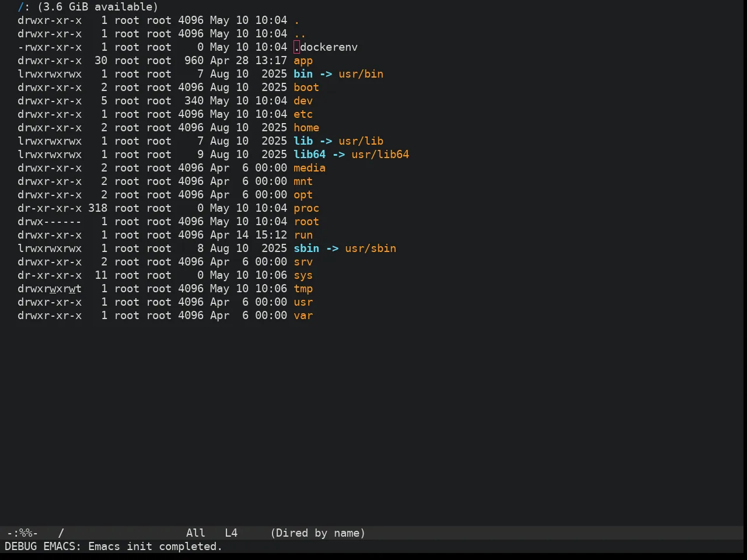Open the dev directory
Screen dimensions: 747x560
coord(303,101)
